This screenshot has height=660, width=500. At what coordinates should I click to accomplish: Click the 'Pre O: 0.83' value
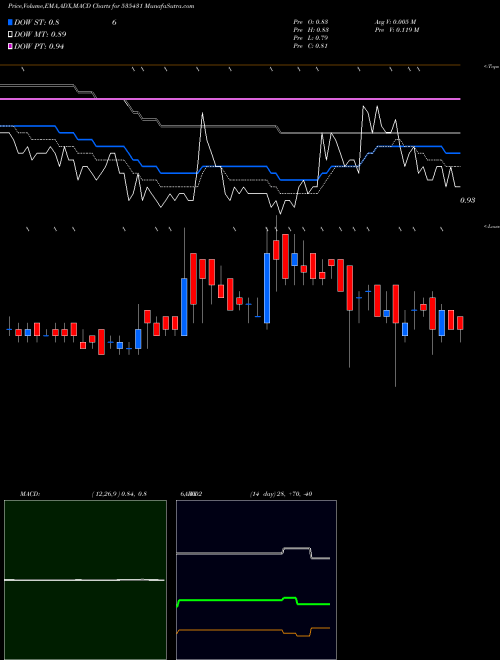(x=311, y=22)
